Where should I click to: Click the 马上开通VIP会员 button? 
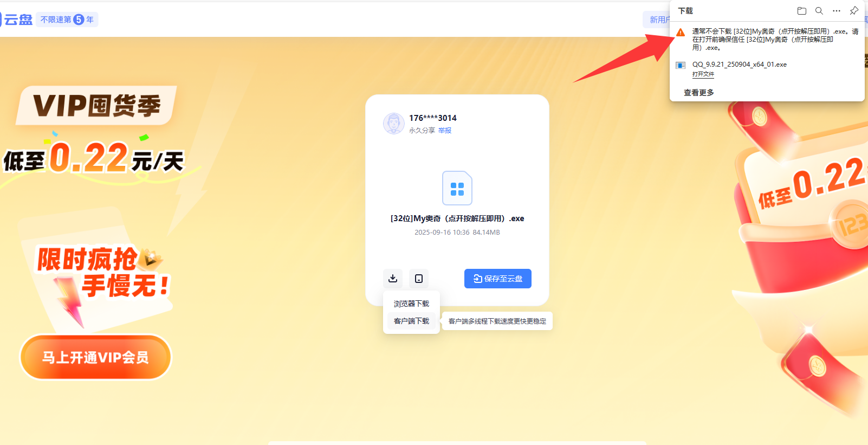96,358
